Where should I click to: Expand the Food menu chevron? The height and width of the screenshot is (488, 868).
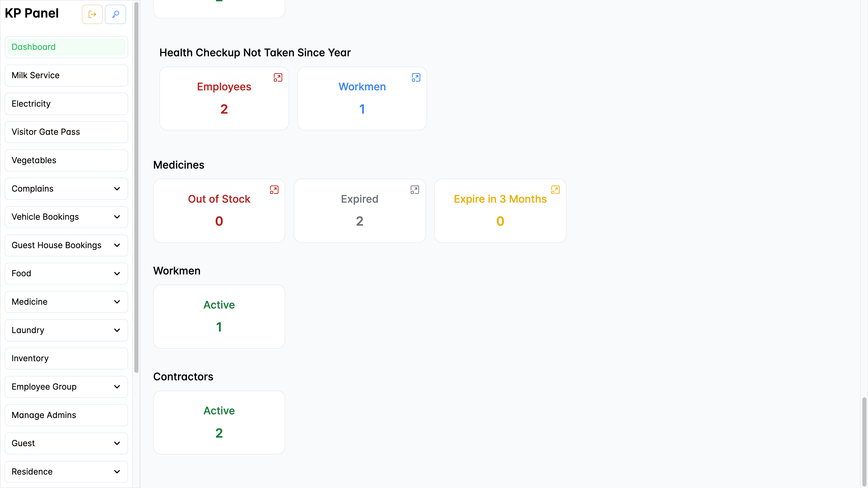click(x=117, y=273)
